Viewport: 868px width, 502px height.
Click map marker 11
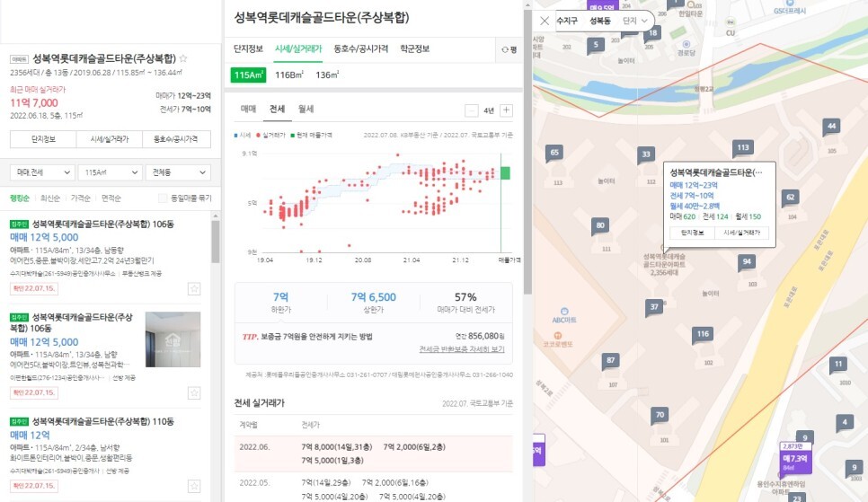coord(838,365)
